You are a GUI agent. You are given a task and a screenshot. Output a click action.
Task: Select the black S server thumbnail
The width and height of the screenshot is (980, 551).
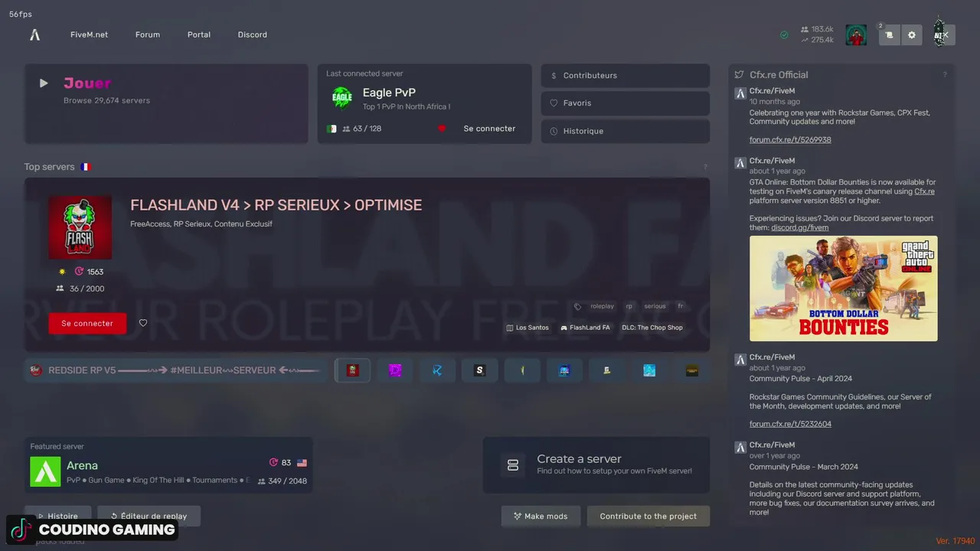point(480,370)
